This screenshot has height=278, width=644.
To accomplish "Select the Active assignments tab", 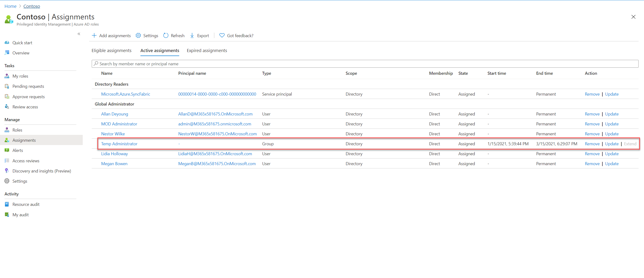I will (160, 50).
